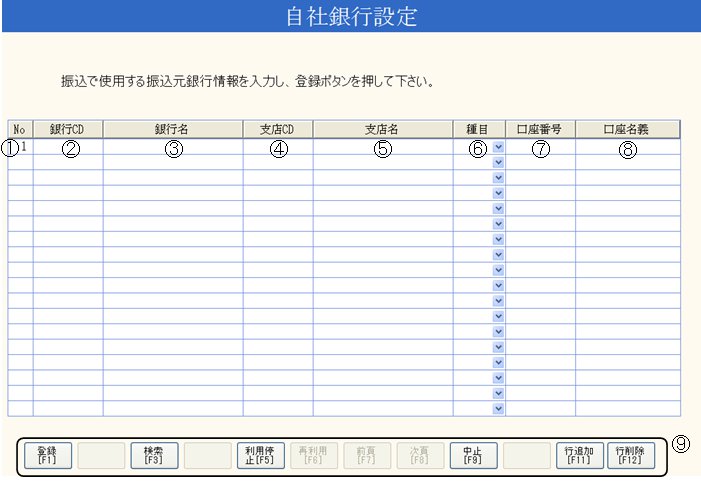
Task: Click the 口座名義 cell in the first row
Action: pos(627,147)
